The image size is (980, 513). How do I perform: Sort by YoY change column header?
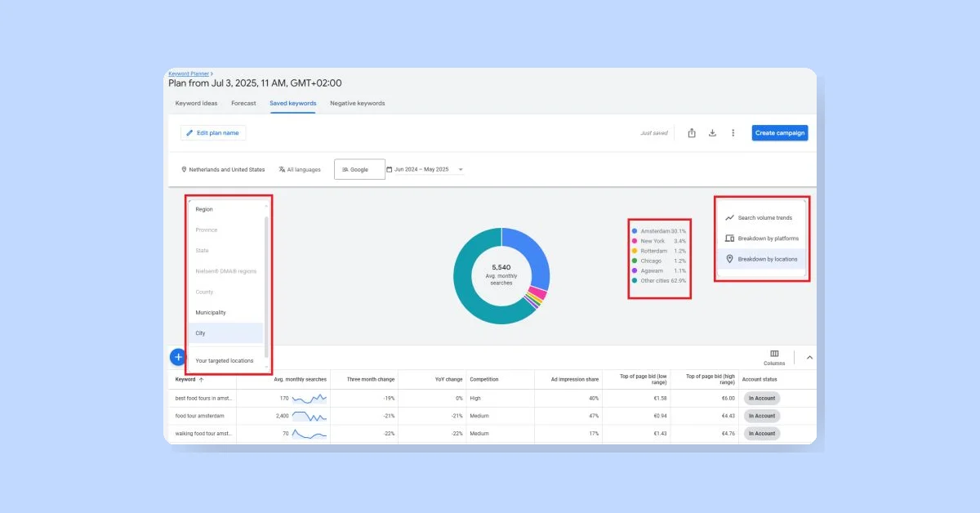(448, 380)
